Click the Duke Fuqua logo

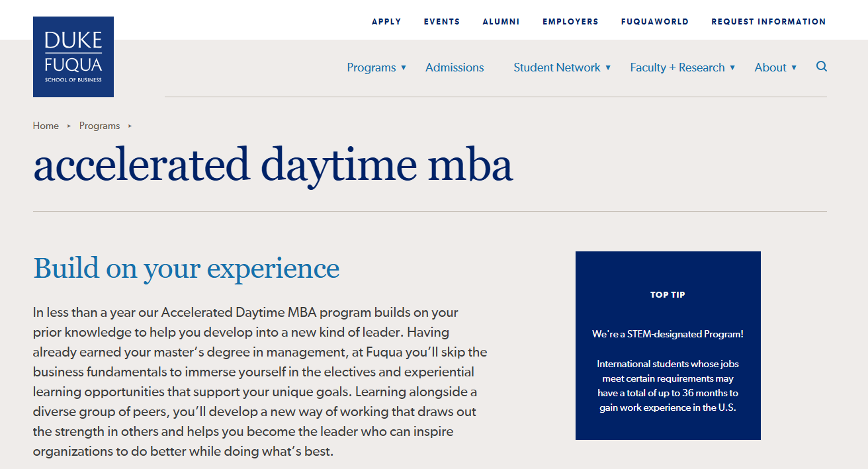click(73, 57)
